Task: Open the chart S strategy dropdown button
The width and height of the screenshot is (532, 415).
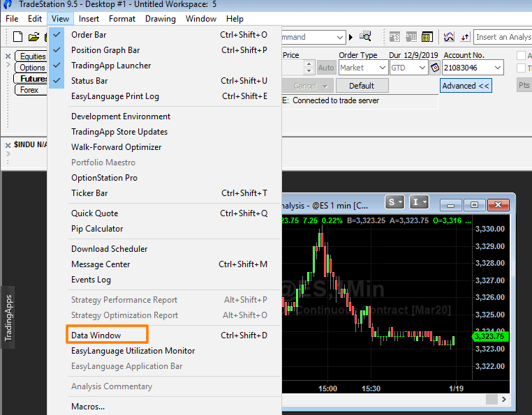Action: point(394,202)
